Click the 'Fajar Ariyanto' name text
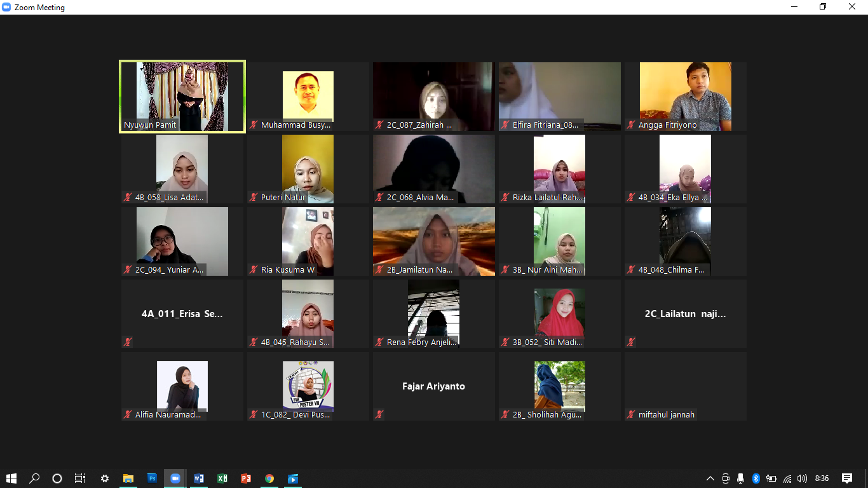Viewport: 868px width, 488px height. [x=433, y=386]
